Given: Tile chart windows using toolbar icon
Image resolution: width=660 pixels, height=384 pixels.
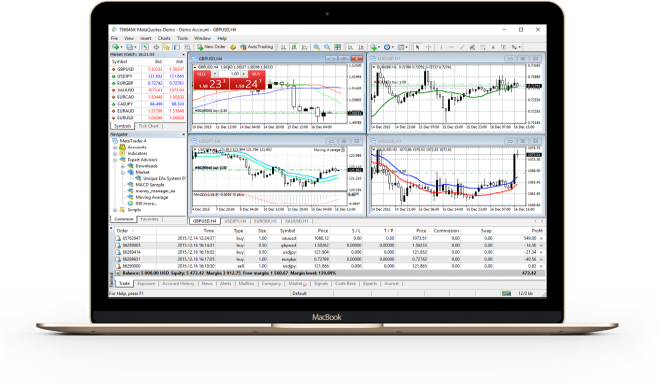Looking at the screenshot, I should [x=337, y=47].
